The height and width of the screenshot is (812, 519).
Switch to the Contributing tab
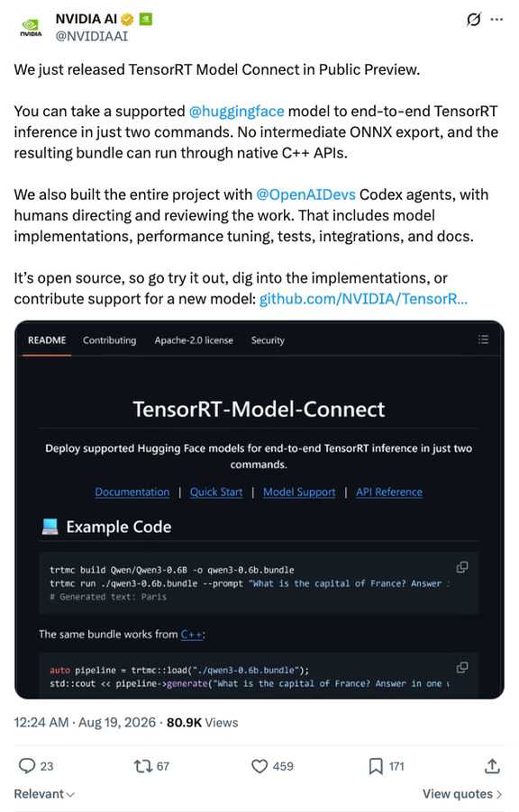coord(109,340)
